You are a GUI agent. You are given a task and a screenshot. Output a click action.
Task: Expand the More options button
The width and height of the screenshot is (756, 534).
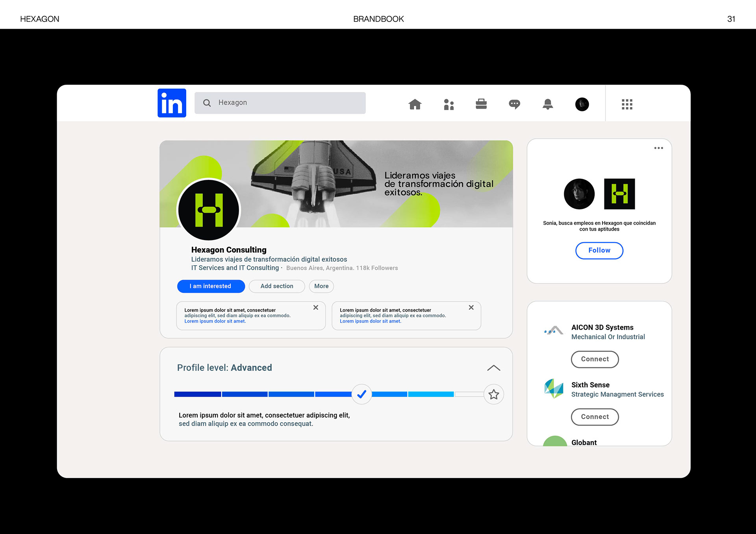click(x=321, y=286)
